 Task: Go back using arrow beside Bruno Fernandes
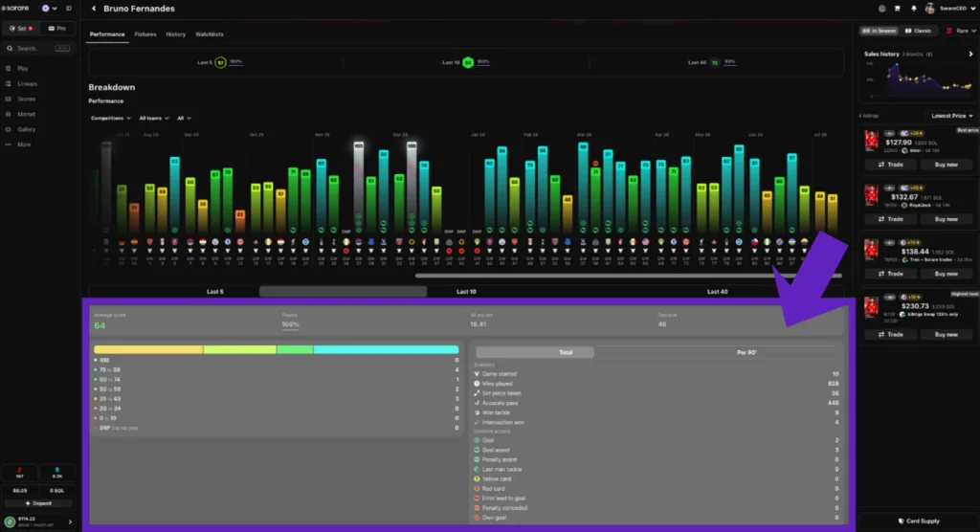point(94,9)
